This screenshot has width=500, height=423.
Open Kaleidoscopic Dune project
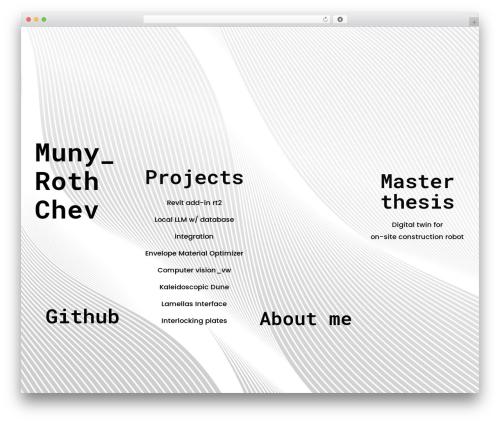(x=194, y=287)
